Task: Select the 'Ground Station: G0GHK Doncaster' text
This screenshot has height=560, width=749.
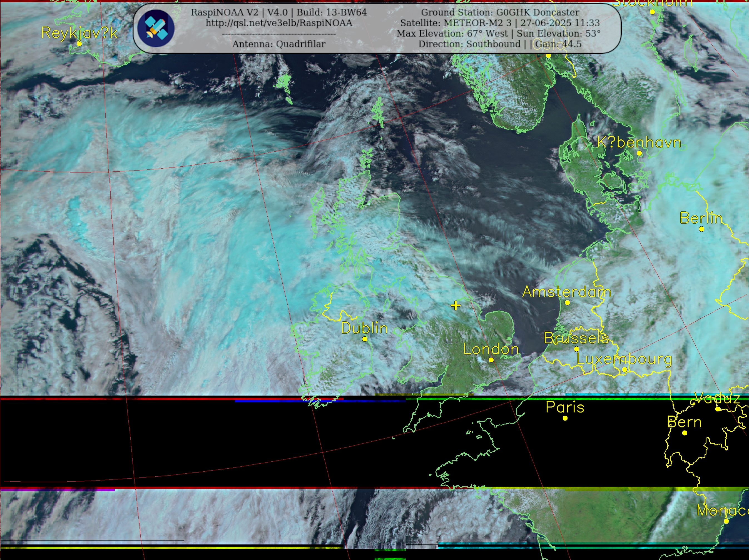Action: pos(500,12)
